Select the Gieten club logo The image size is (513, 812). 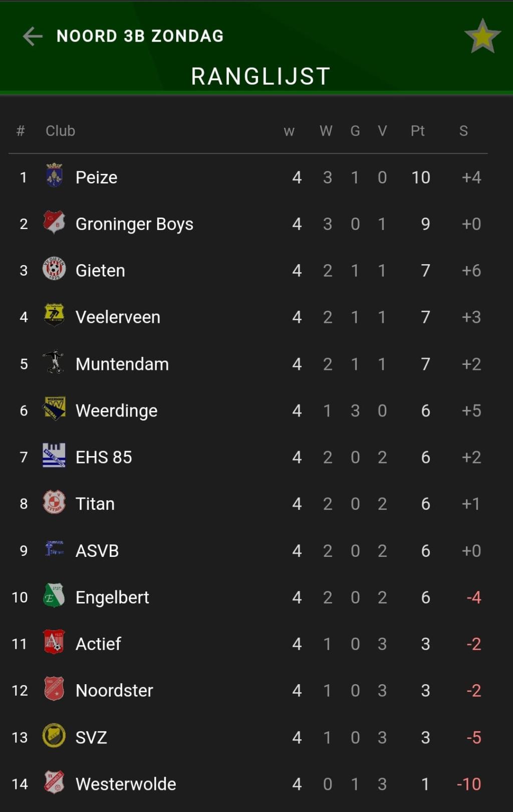(x=54, y=268)
